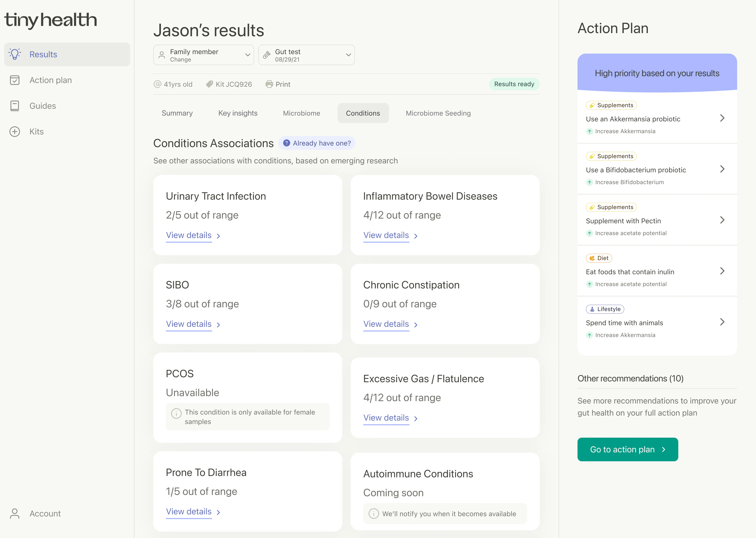Switch to the Key insights tab

[238, 113]
